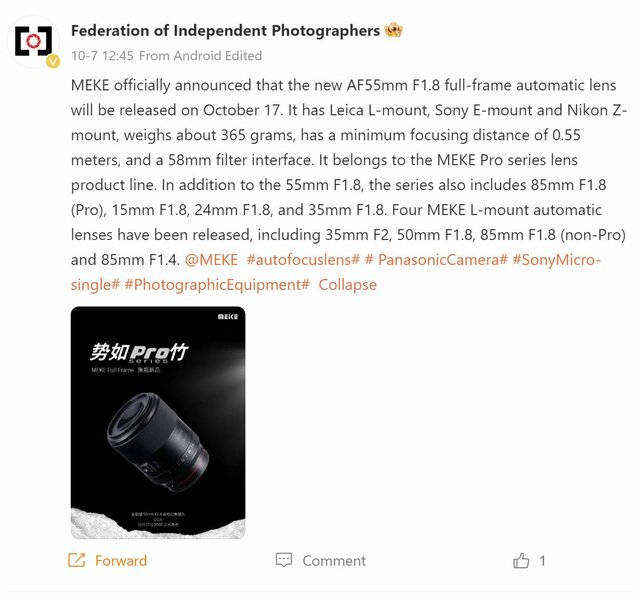This screenshot has width=640, height=600.
Task: Click the Comment speech bubble icon
Action: click(x=284, y=561)
